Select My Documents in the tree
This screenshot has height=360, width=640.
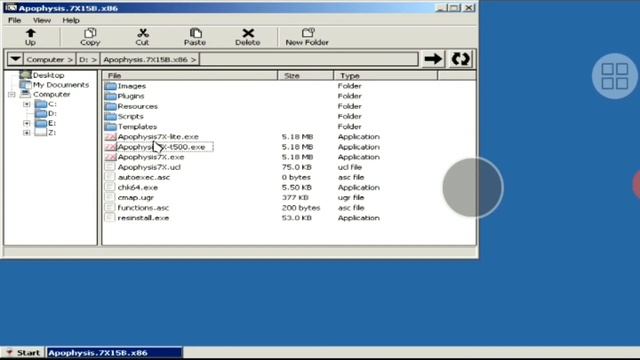click(x=61, y=85)
